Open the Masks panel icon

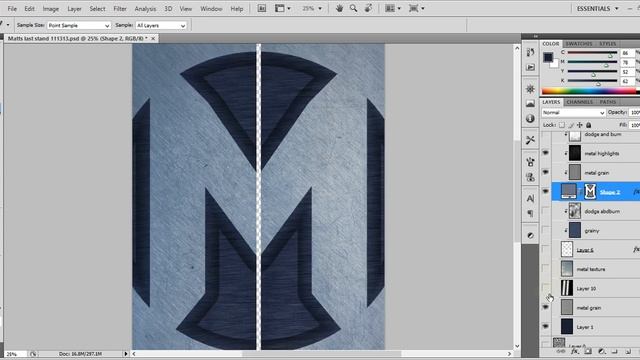[x=530, y=104]
